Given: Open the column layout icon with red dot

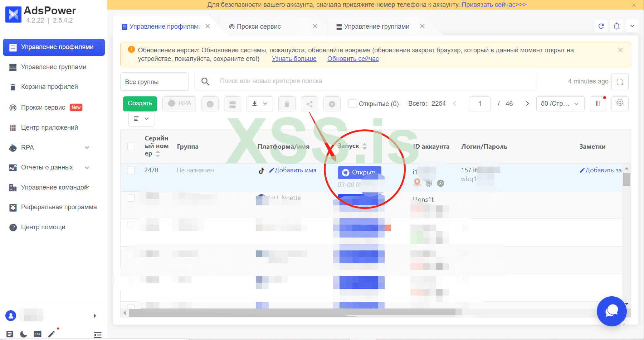Looking at the screenshot, I should click(x=598, y=104).
